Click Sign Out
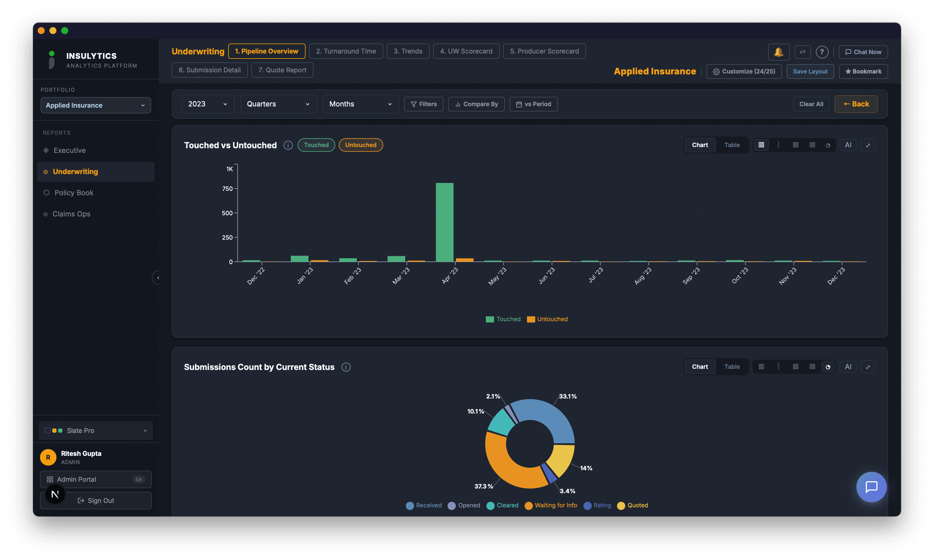934x560 pixels. pyautogui.click(x=96, y=500)
